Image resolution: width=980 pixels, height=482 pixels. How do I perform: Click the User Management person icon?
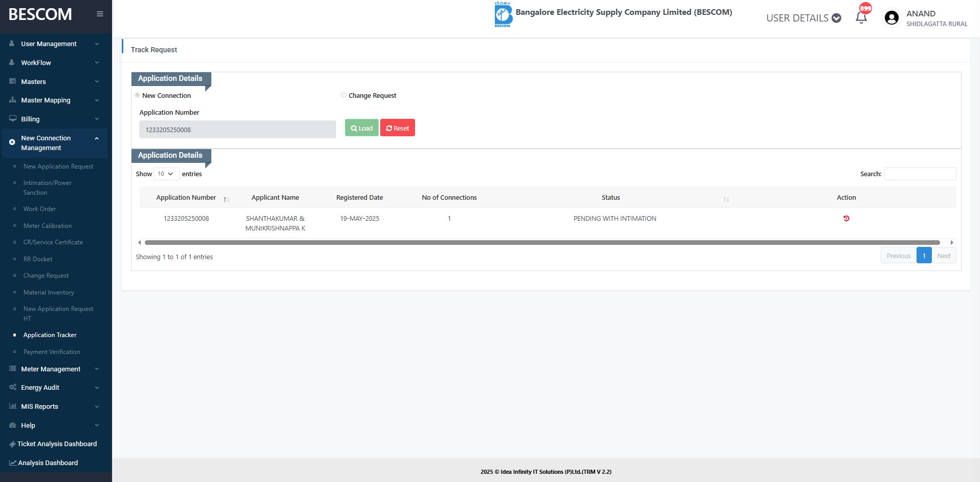pos(12,44)
